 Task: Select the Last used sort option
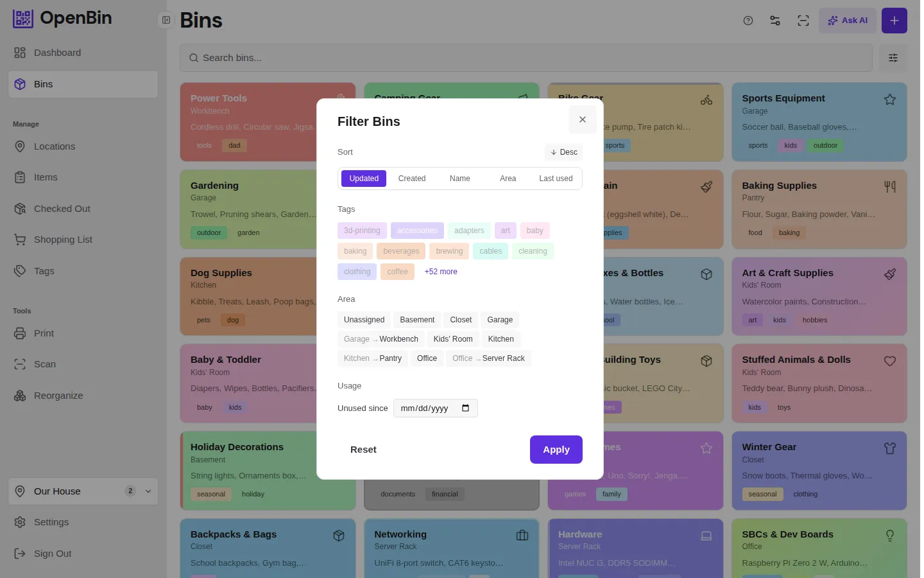[x=556, y=179]
